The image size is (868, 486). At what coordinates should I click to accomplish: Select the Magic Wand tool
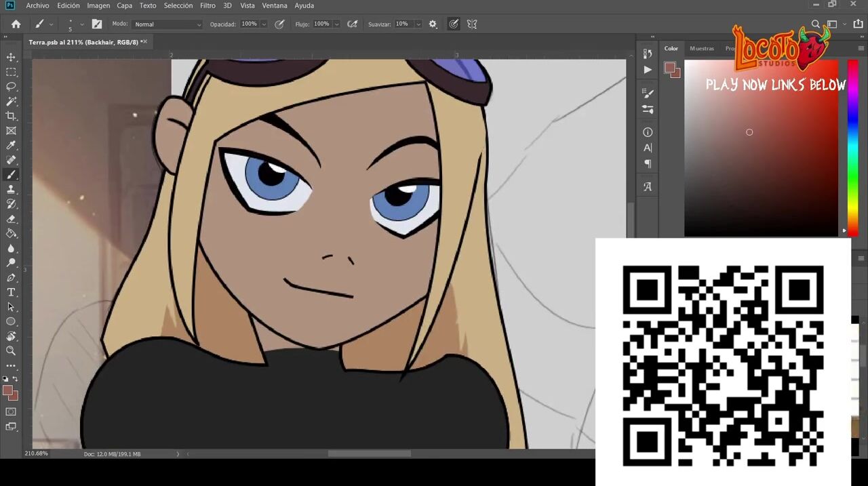[x=11, y=101]
